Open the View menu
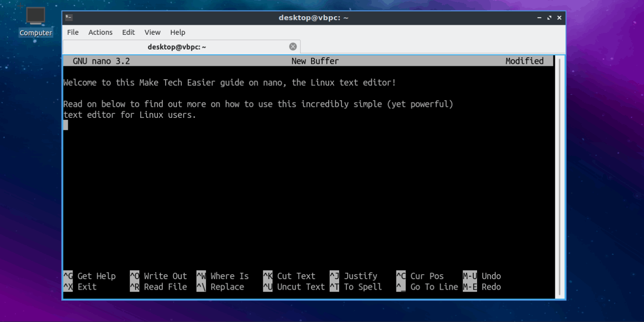The width and height of the screenshot is (644, 322). (x=152, y=32)
